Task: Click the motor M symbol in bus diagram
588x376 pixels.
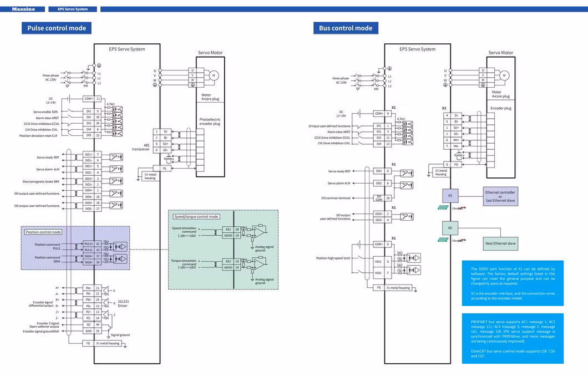Action: (x=504, y=75)
